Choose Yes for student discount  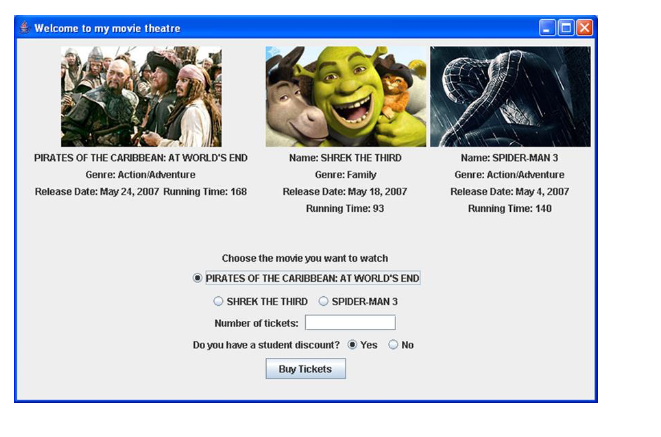point(352,345)
